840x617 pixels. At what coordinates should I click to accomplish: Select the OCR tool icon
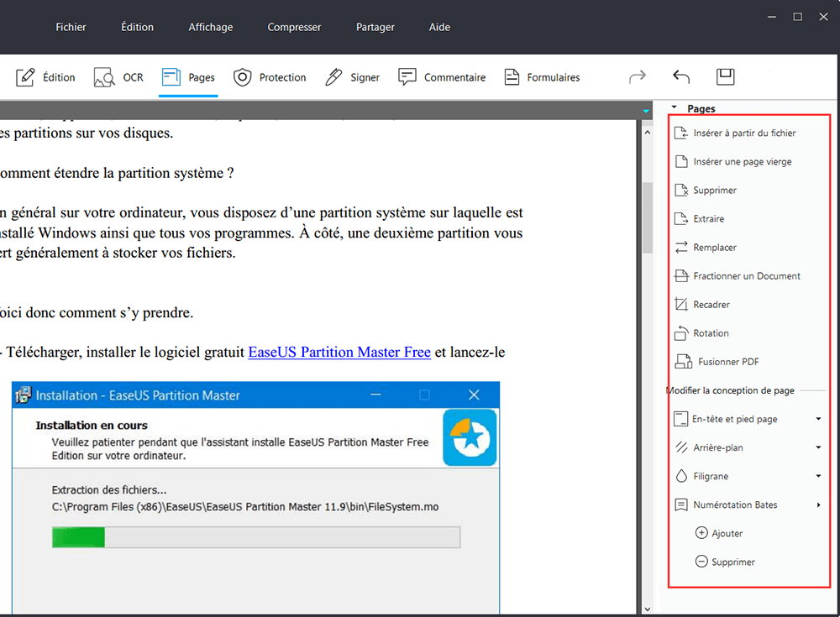pyautogui.click(x=104, y=77)
